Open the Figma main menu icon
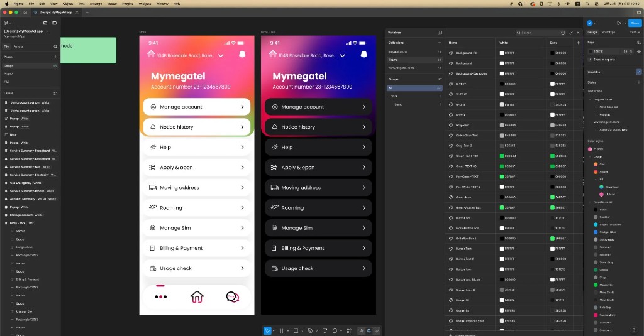The image size is (644, 336). point(6,23)
